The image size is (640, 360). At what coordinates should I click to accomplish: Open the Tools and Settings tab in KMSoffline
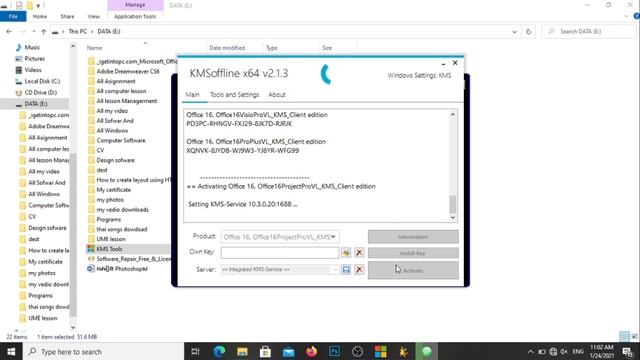234,95
